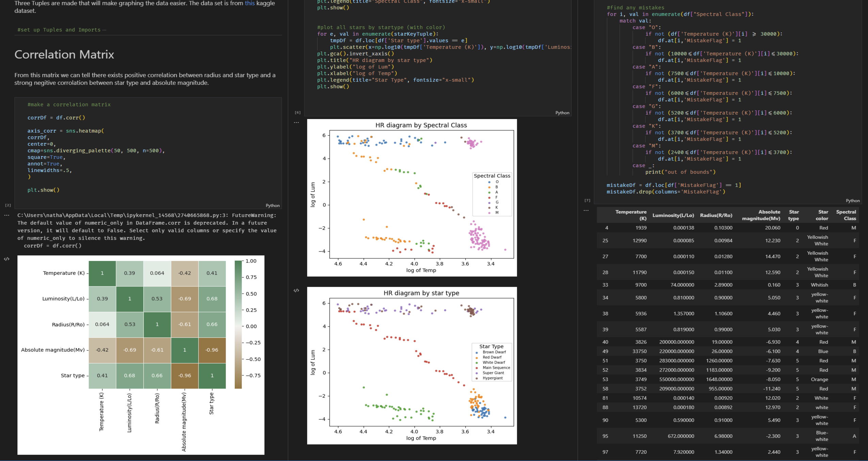The width and height of the screenshot is (868, 461).
Task: Click radius 1648.00000 in row 53
Action: 719,379
